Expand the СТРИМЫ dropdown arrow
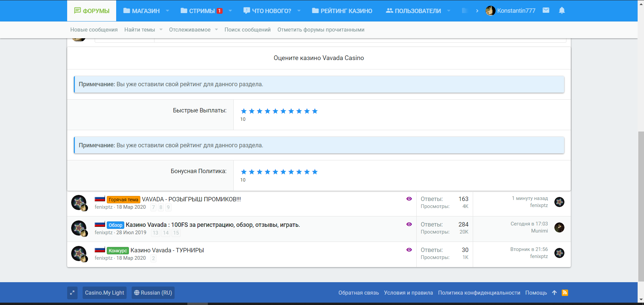 click(x=230, y=11)
